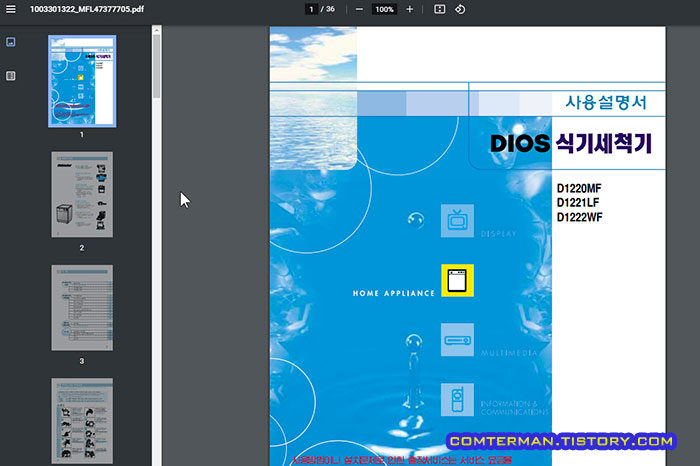This screenshot has height=466, width=700.
Task: Click the sidebar scrollbar up arrow
Action: click(x=156, y=30)
